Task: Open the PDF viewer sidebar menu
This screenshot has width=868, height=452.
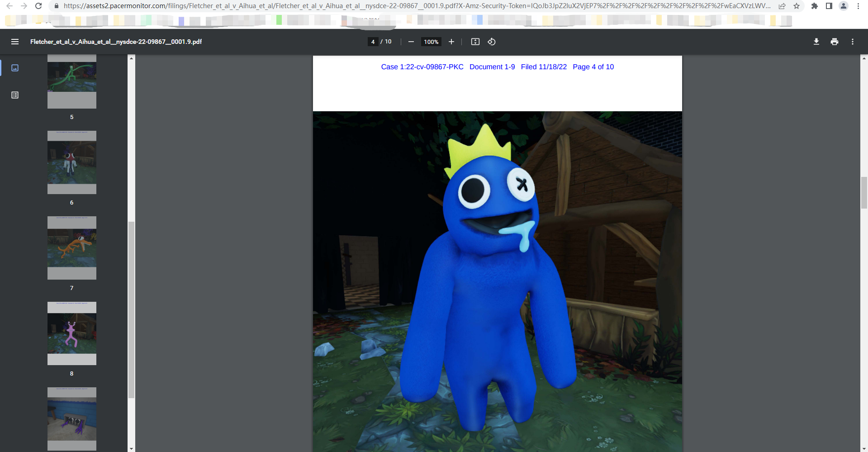Action: point(15,42)
